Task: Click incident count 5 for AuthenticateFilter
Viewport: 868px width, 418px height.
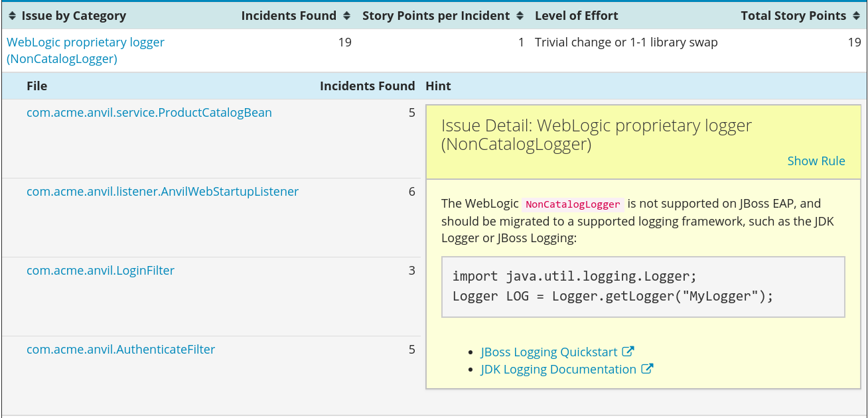Action: 412,350
